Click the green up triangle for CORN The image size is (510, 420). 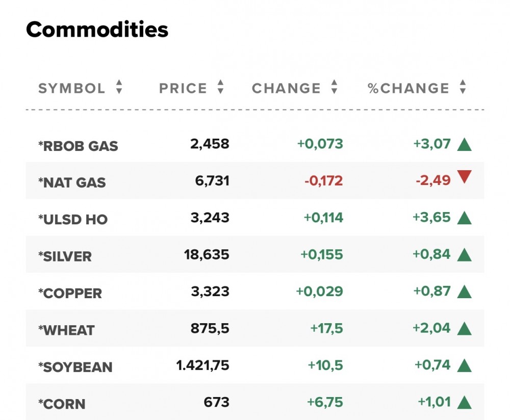coord(464,402)
